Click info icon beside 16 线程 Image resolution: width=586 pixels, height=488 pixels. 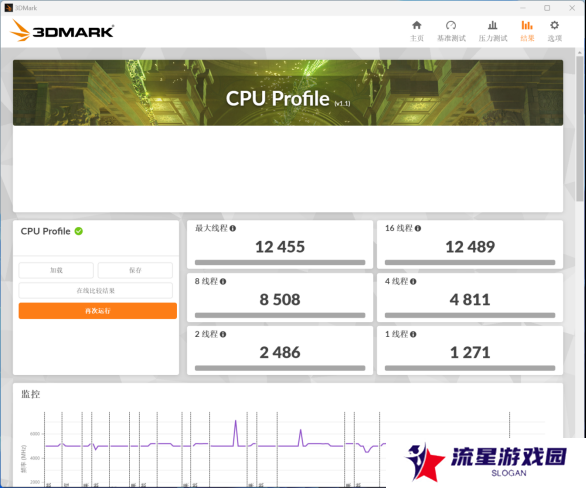[418, 228]
